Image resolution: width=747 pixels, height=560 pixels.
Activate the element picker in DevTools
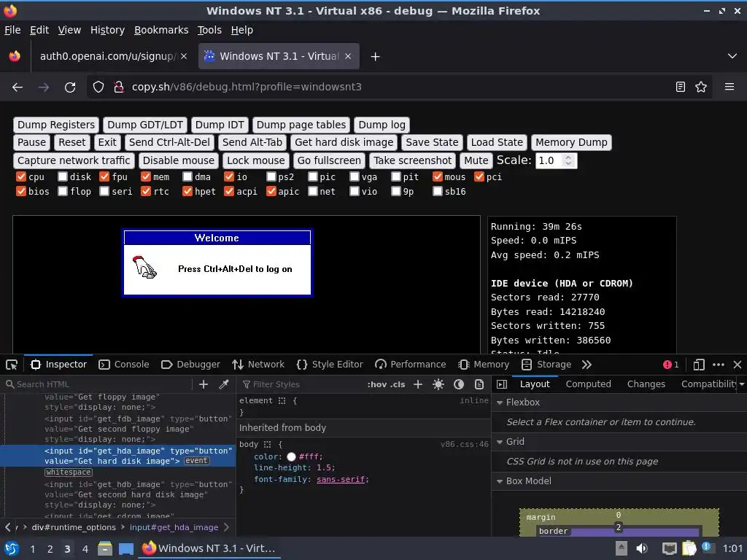[x=12, y=365]
